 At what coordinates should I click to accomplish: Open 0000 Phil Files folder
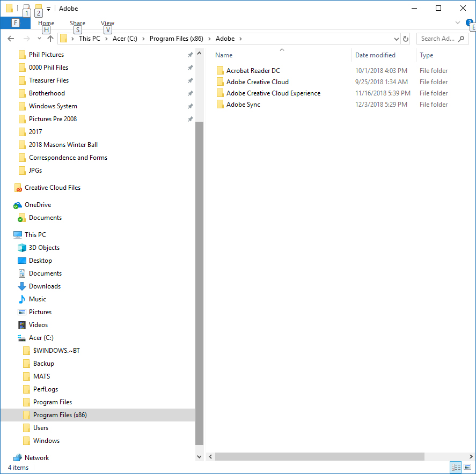click(48, 68)
